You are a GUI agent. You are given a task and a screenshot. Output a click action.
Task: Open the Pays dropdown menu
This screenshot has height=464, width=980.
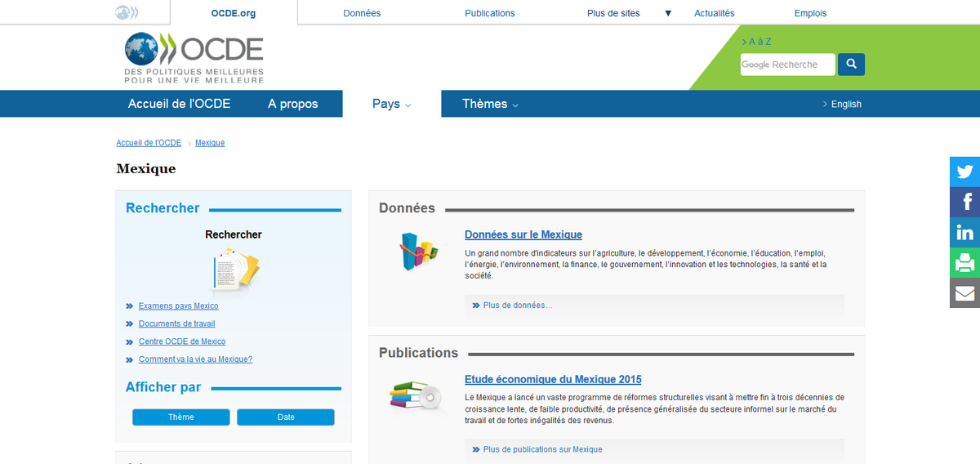(392, 104)
